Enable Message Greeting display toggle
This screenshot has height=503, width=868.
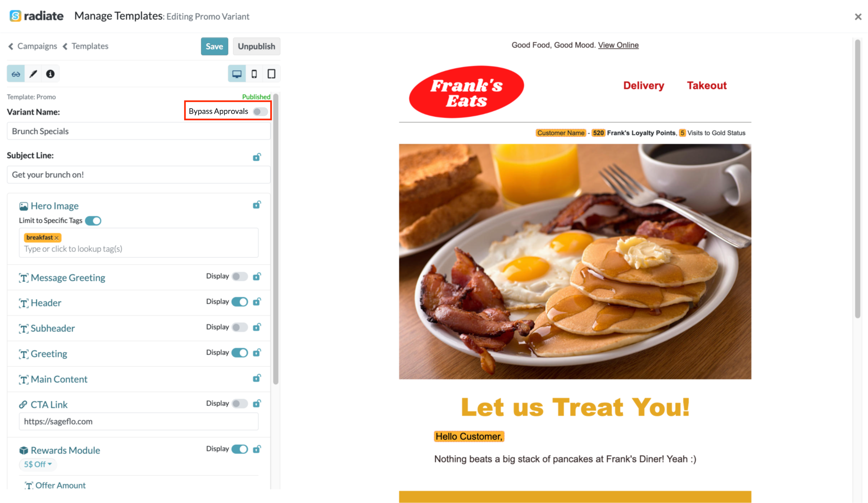[240, 276]
